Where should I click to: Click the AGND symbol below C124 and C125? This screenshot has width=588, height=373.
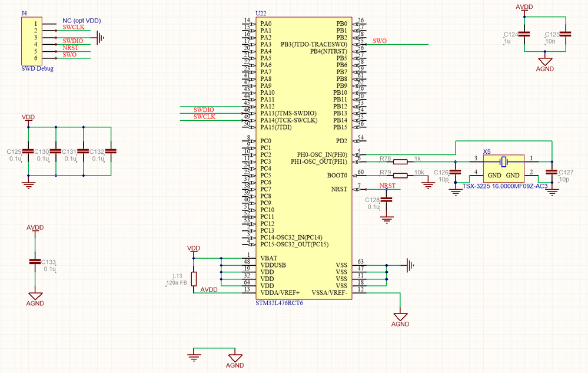(545, 63)
